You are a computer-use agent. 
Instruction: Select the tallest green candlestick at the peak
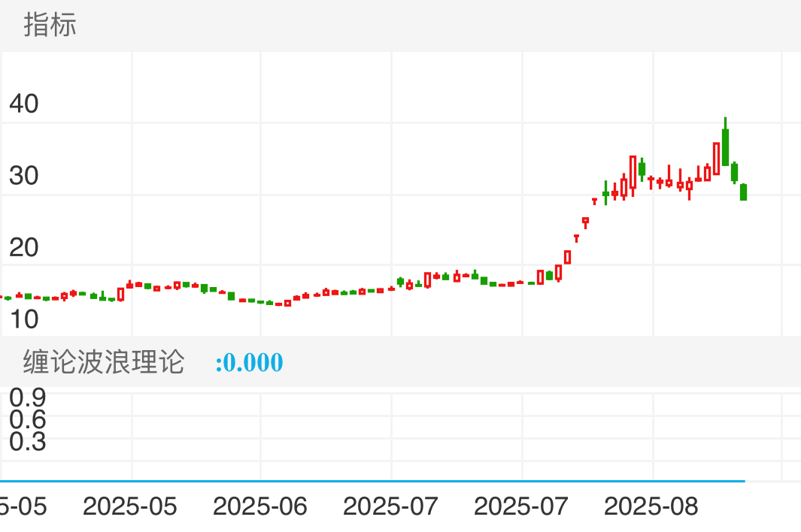[725, 142]
